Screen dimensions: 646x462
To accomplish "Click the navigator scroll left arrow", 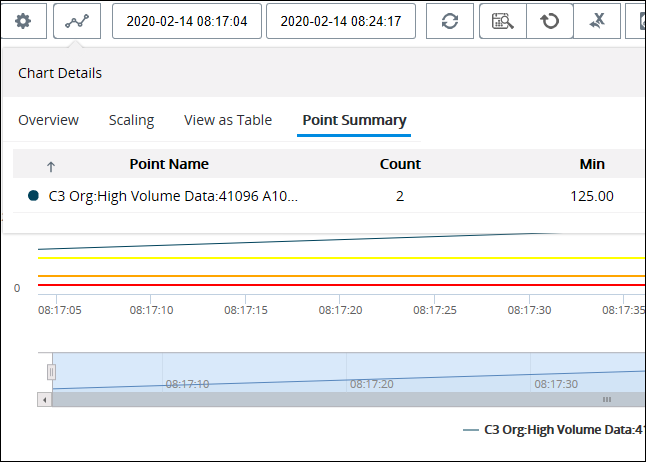I will coord(44,399).
